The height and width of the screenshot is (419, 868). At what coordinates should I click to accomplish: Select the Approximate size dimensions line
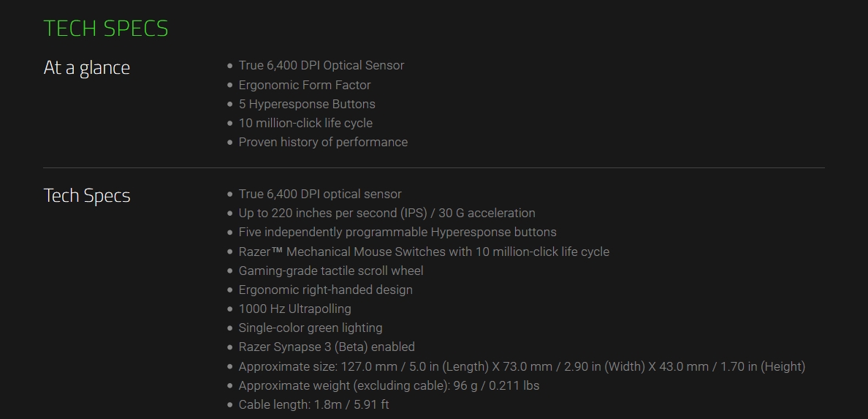coord(522,366)
